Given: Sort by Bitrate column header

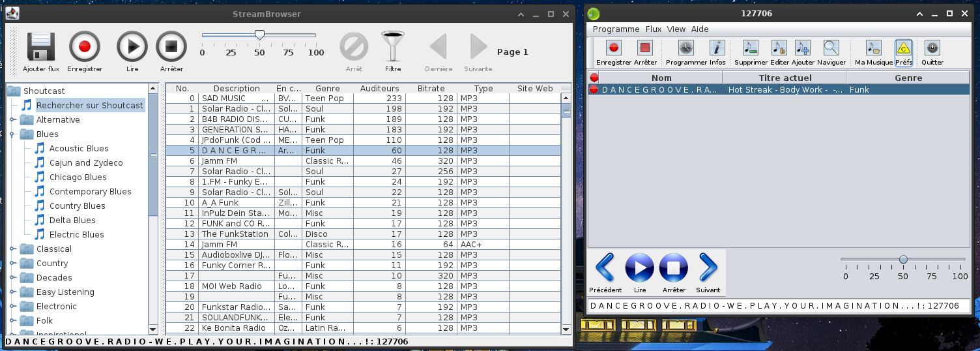Looking at the screenshot, I should point(431,89).
